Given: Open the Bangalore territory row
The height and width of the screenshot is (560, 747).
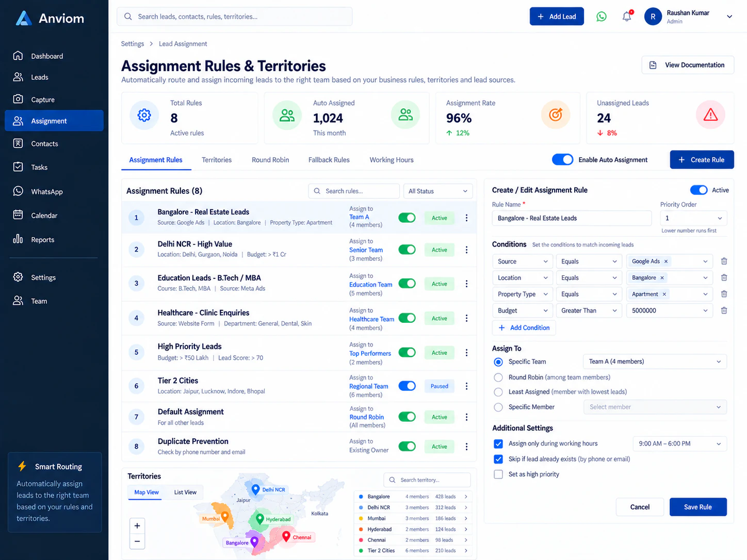Looking at the screenshot, I should click(413, 497).
